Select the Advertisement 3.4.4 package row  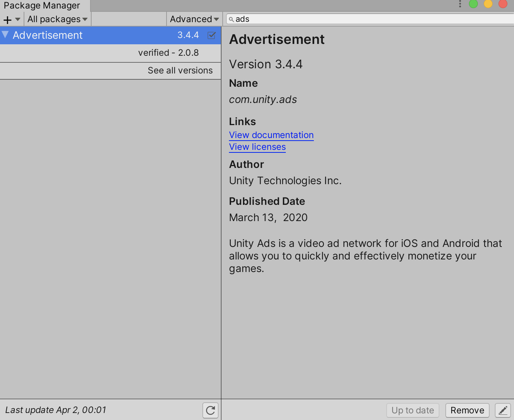110,35
